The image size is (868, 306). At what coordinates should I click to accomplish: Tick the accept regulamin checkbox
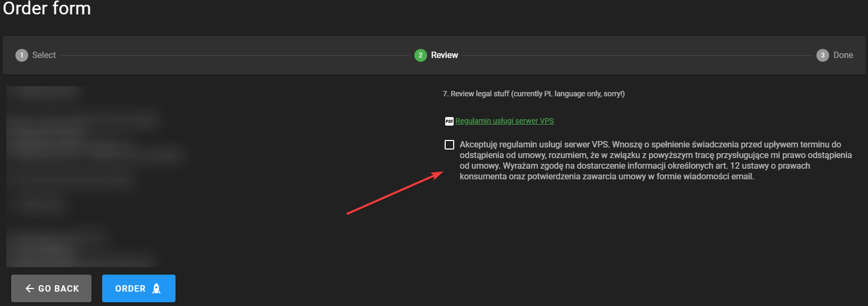coord(449,145)
